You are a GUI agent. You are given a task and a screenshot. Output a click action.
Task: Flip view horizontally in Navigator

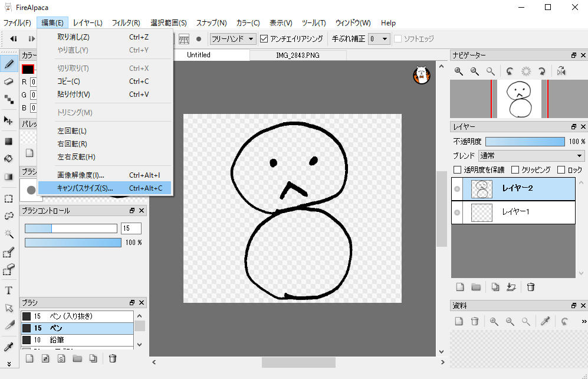coord(561,71)
